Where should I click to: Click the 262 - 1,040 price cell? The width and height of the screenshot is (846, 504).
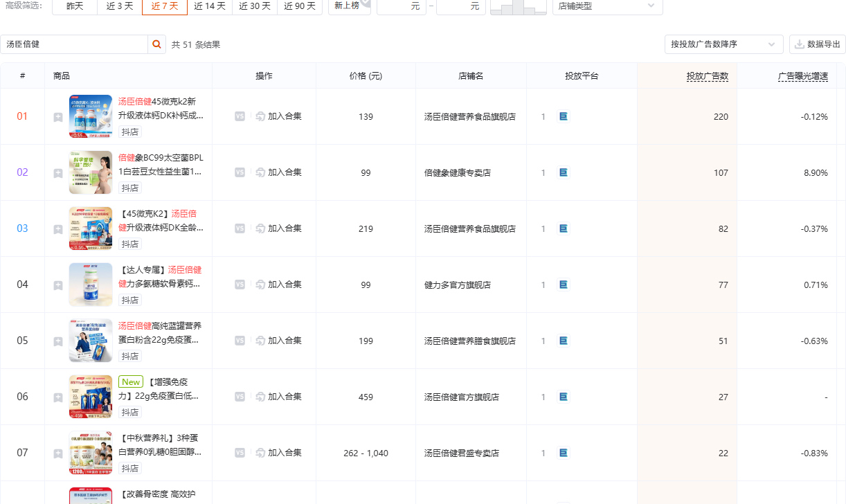[366, 453]
